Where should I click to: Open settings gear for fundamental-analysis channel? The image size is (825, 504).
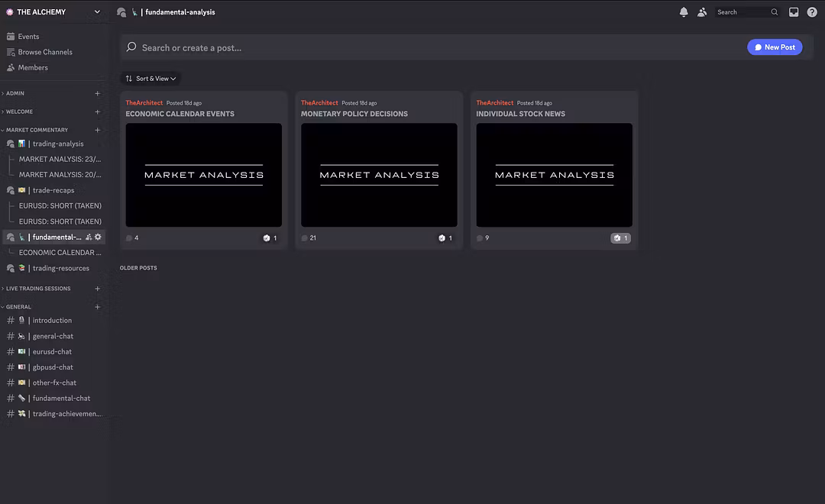click(x=98, y=237)
